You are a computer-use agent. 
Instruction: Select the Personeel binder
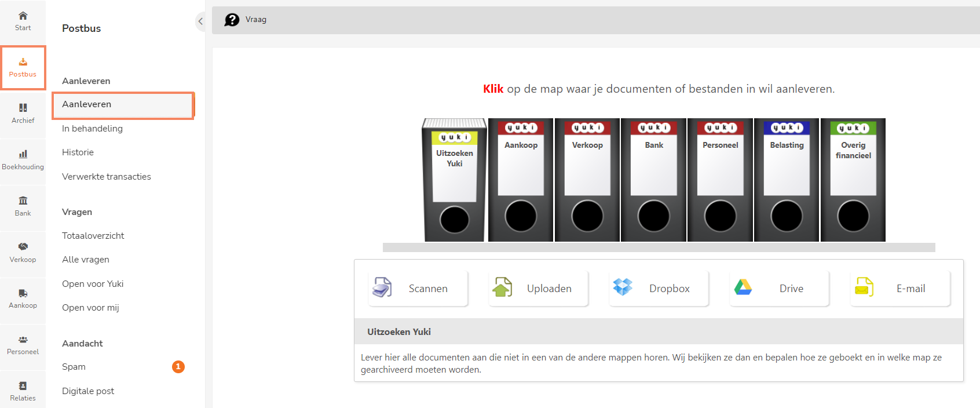(721, 180)
